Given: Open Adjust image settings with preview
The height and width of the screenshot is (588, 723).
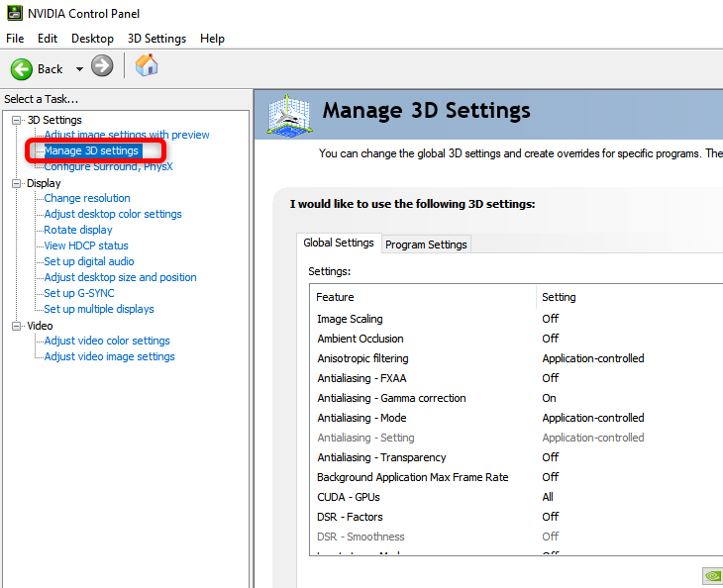Looking at the screenshot, I should pos(127,135).
